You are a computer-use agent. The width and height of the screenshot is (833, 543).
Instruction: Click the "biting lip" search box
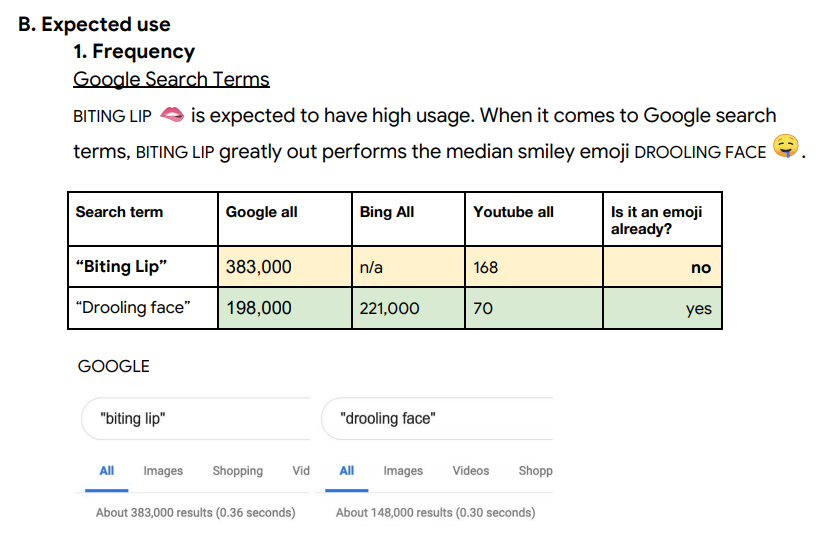pyautogui.click(x=196, y=419)
